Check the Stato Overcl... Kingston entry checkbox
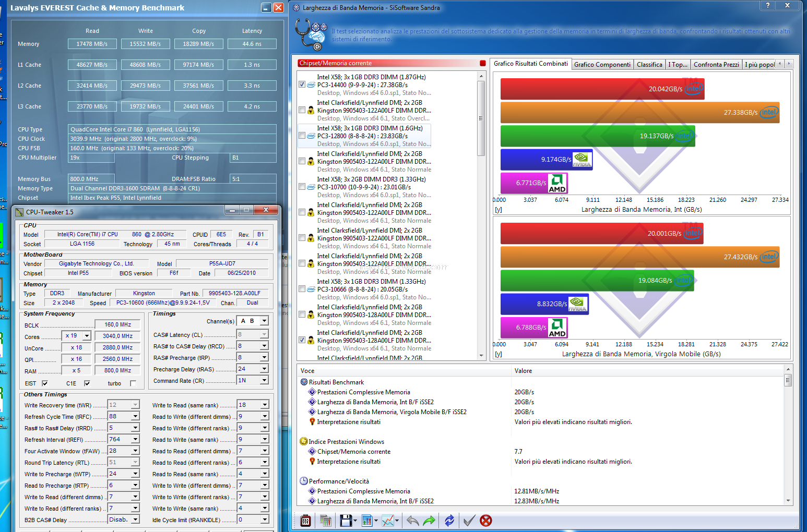The image size is (807, 532). click(302, 110)
